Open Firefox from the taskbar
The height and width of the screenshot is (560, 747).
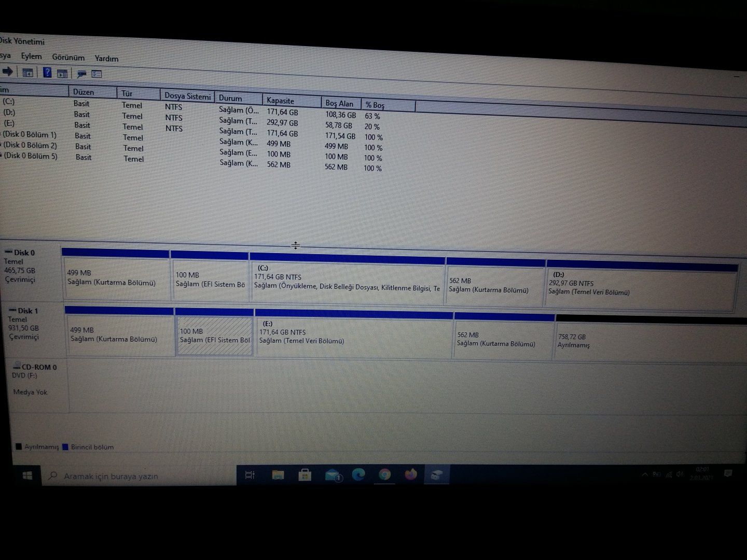click(x=411, y=474)
